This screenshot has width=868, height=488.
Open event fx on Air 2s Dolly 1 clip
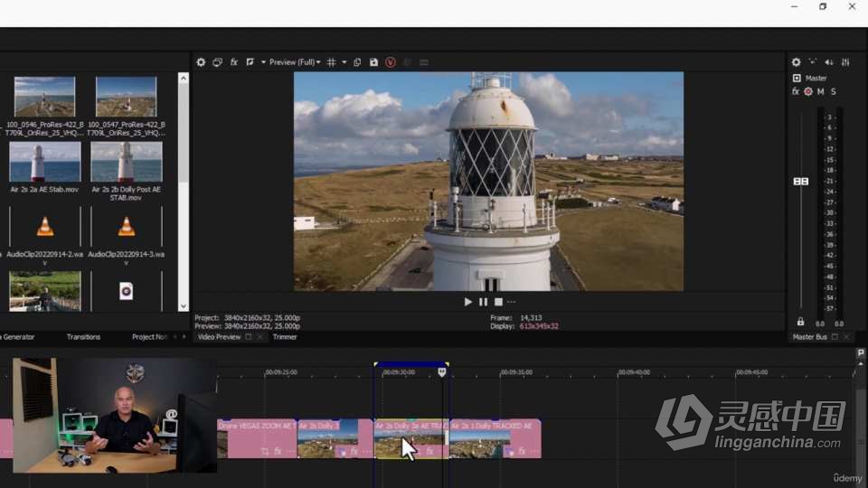354,452
